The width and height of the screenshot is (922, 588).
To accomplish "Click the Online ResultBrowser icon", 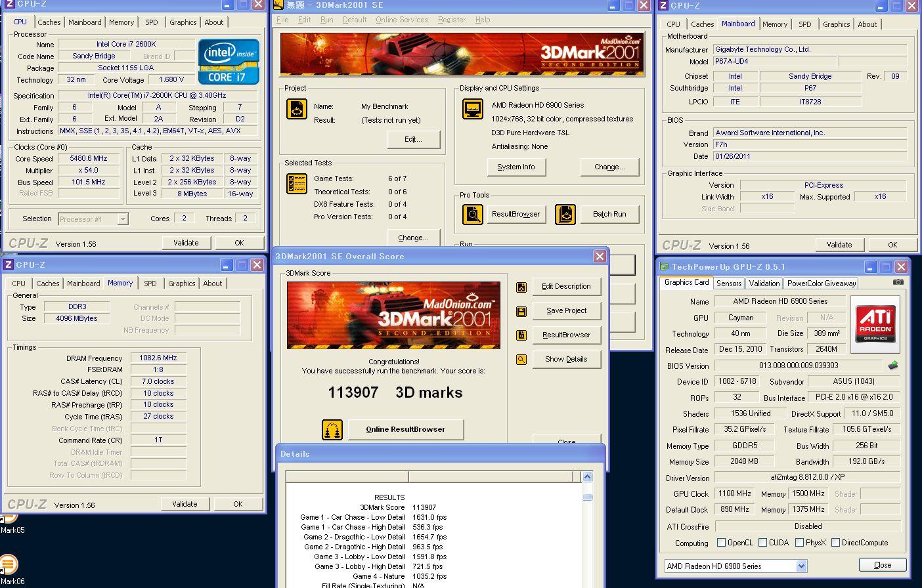I will 332,430.
